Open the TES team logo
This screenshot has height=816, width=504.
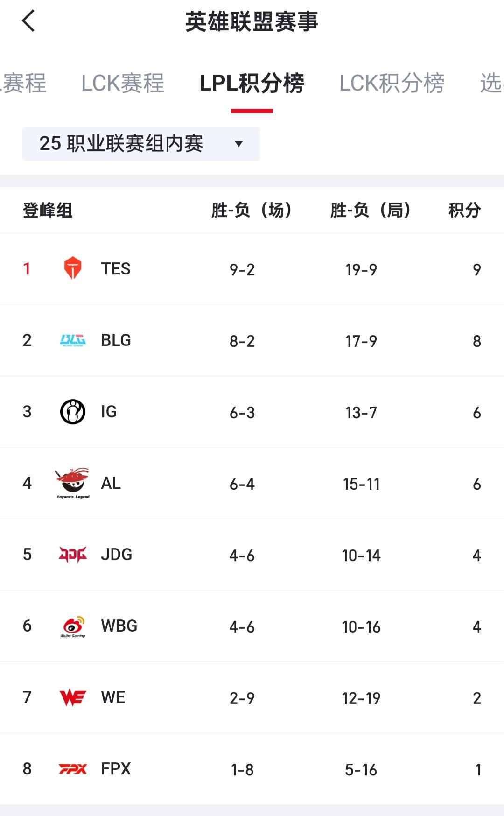click(x=73, y=268)
